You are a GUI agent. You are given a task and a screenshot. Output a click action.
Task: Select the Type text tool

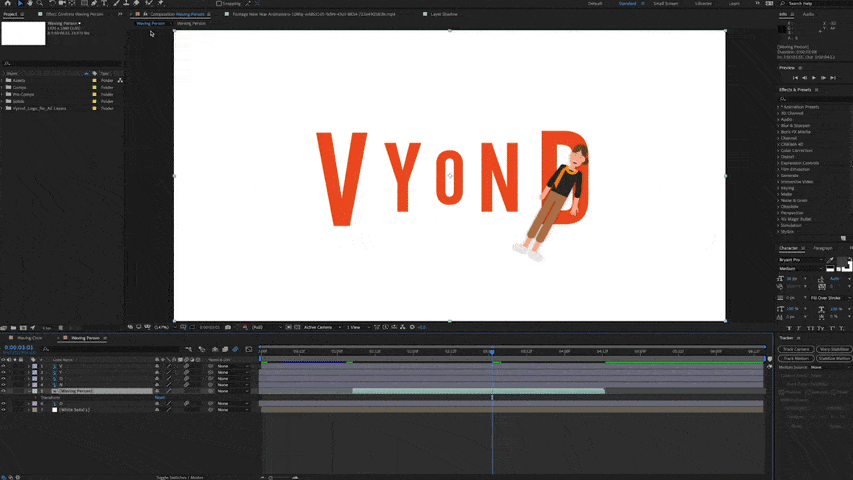[104, 3]
